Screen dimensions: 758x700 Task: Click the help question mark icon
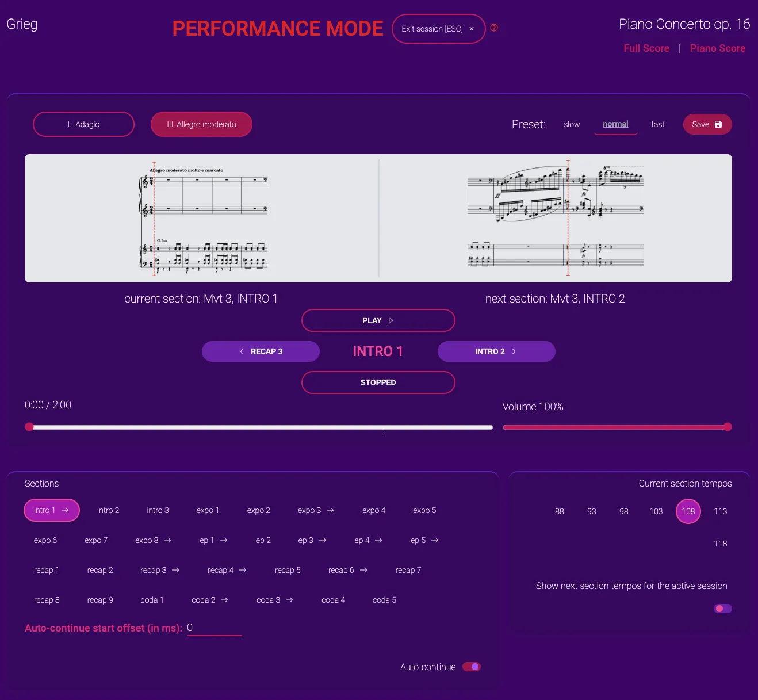(494, 28)
